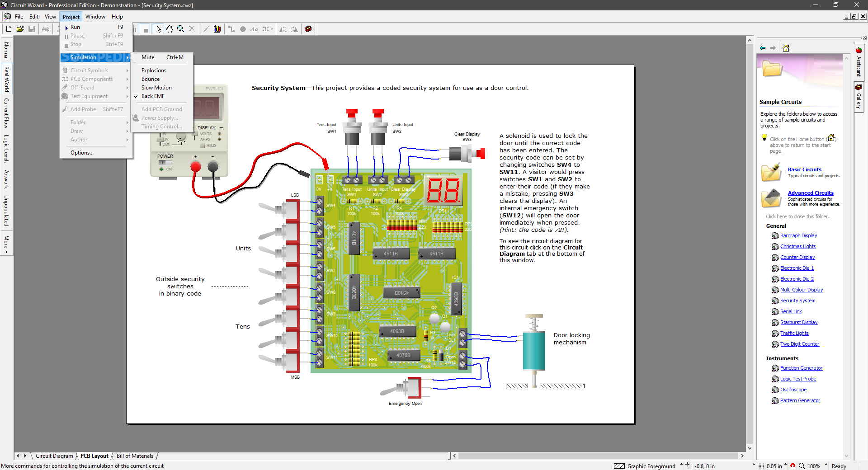
Task: Click the Delete X toolbar icon
Action: [192, 29]
